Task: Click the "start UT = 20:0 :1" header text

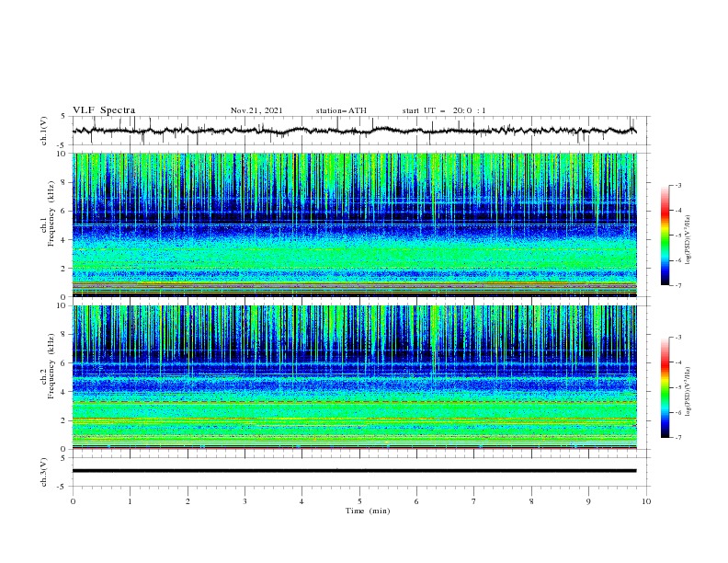Action: coord(444,110)
